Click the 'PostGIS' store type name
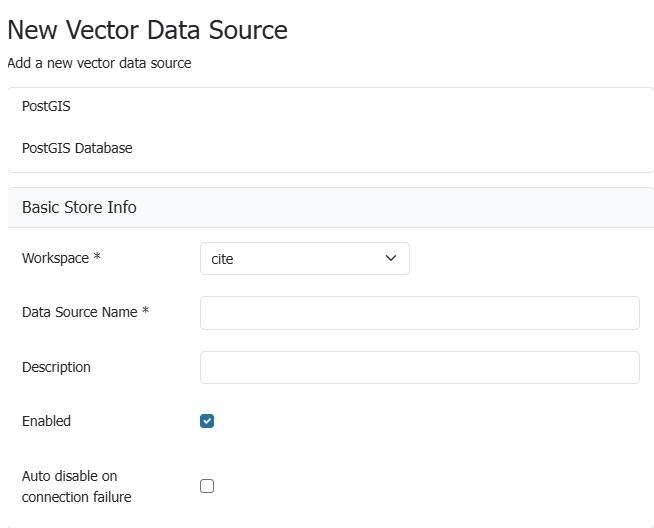The width and height of the screenshot is (654, 528). pyautogui.click(x=46, y=106)
